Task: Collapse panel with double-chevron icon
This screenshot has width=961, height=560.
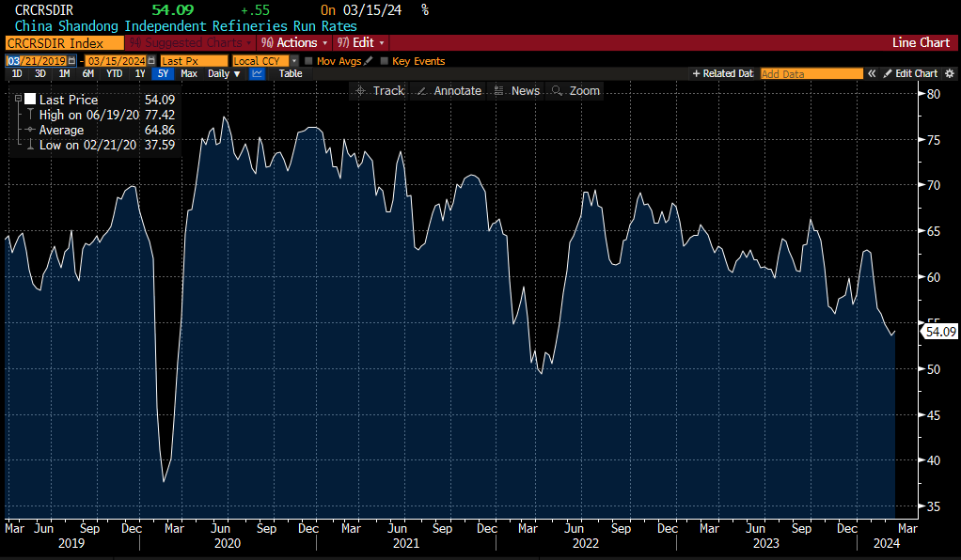Action: coord(872,73)
